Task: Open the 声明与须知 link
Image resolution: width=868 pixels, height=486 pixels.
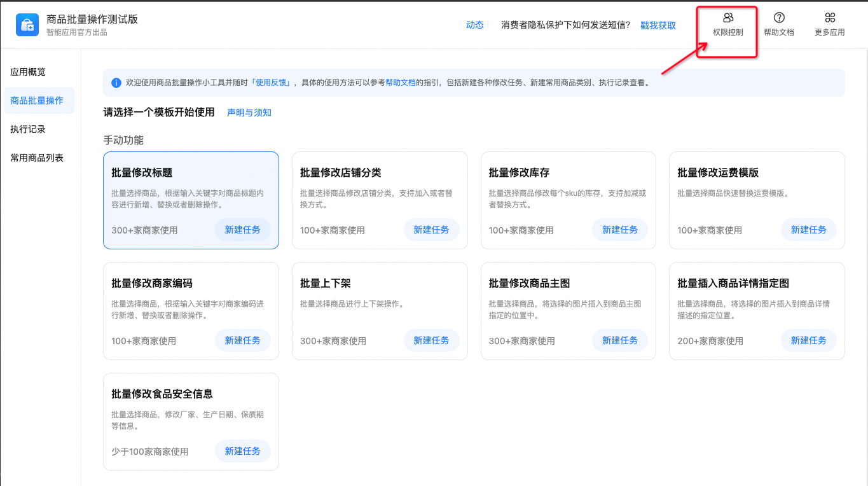Action: click(249, 113)
